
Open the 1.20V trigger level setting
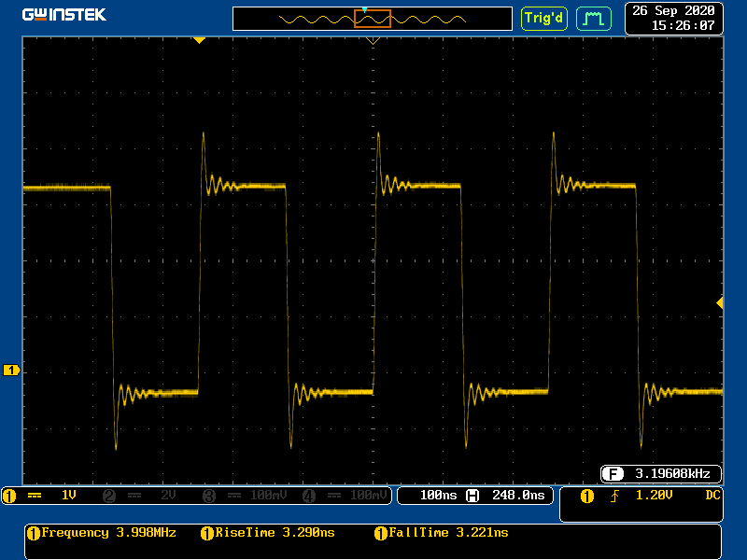click(654, 496)
